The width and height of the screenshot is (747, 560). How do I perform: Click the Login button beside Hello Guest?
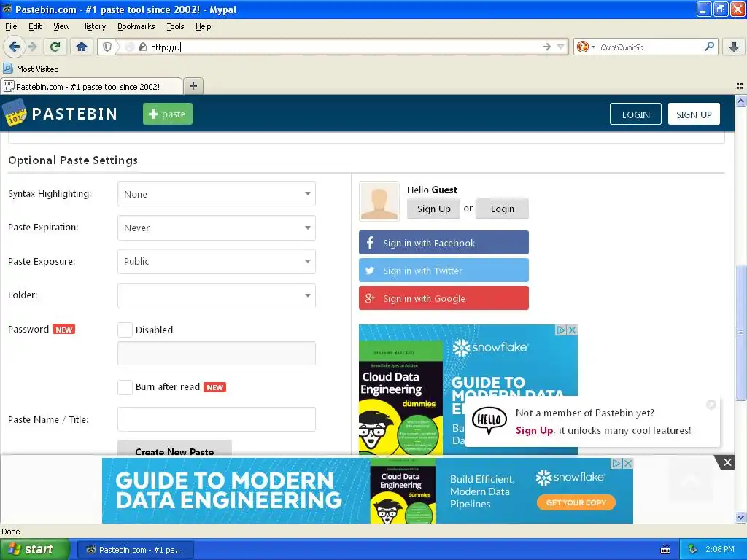point(502,209)
